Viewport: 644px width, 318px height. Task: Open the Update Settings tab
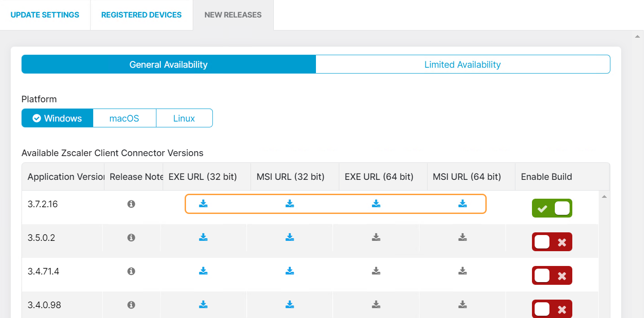tap(45, 14)
